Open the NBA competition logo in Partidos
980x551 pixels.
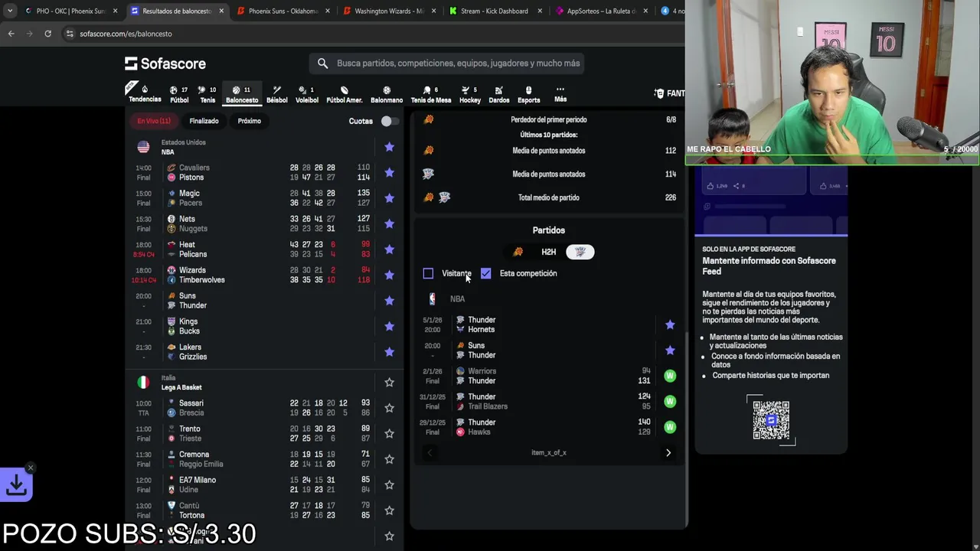(432, 299)
